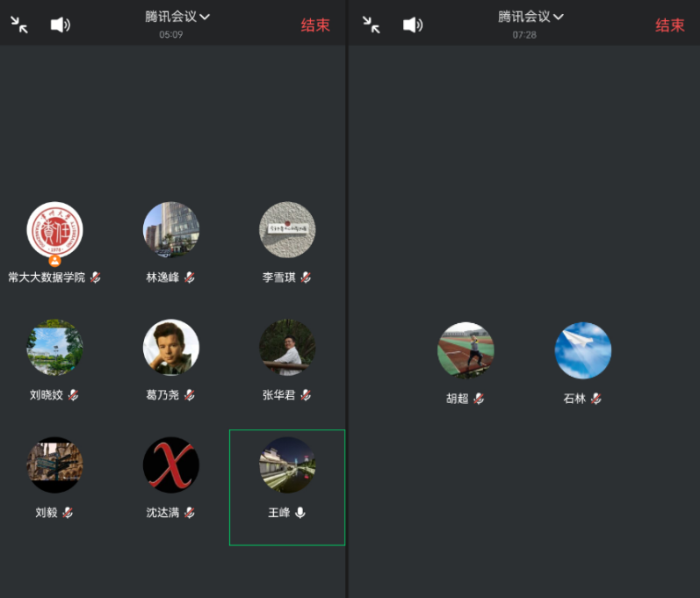Viewport: 700px width, 598px height.
Task: Select 李雪琪 avatar
Action: [x=287, y=230]
